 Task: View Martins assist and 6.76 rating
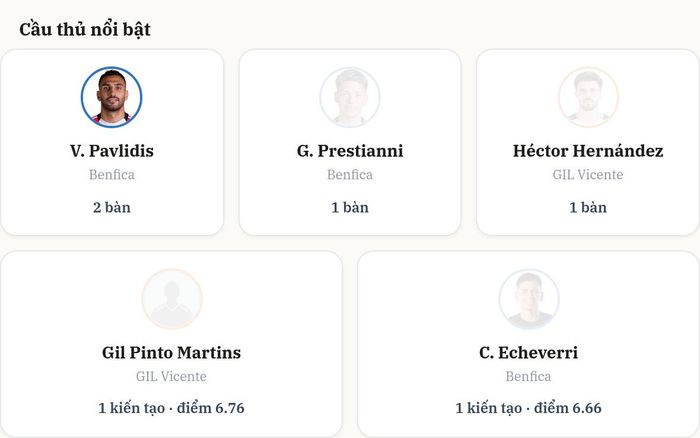pos(171,408)
